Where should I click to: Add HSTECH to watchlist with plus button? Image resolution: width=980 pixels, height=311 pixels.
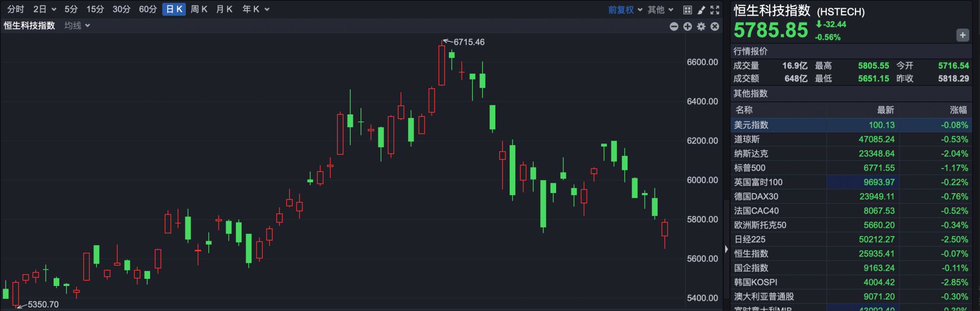(x=962, y=35)
